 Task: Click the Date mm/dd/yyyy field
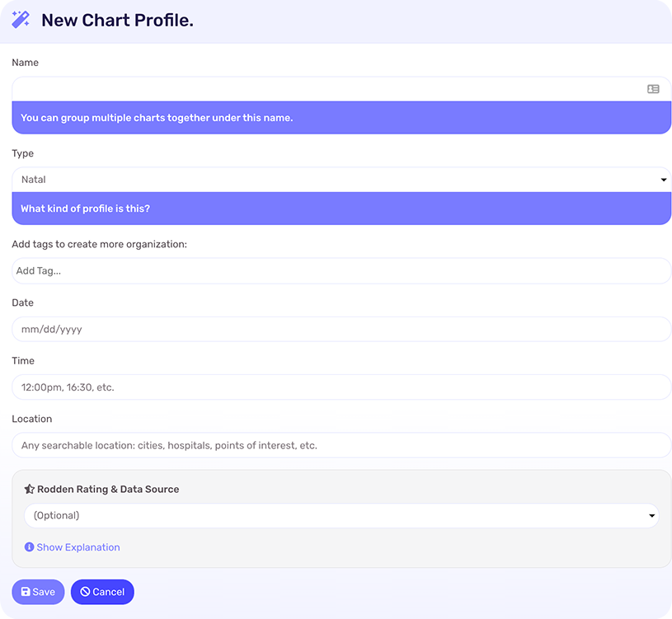coord(341,329)
